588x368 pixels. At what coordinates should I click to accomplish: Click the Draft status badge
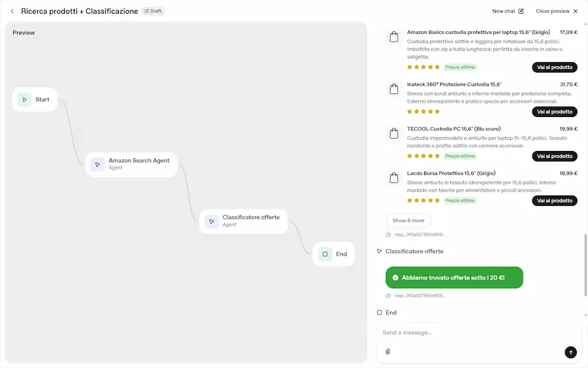coord(153,11)
